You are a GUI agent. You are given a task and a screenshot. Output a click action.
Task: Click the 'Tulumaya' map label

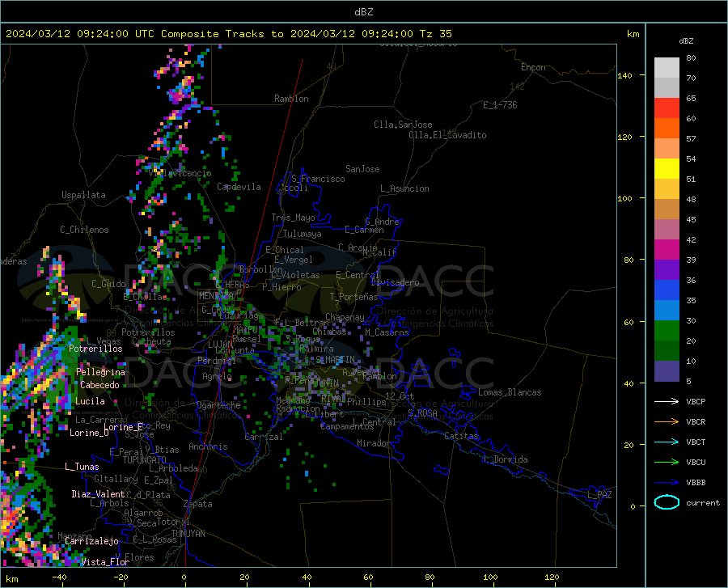[303, 234]
